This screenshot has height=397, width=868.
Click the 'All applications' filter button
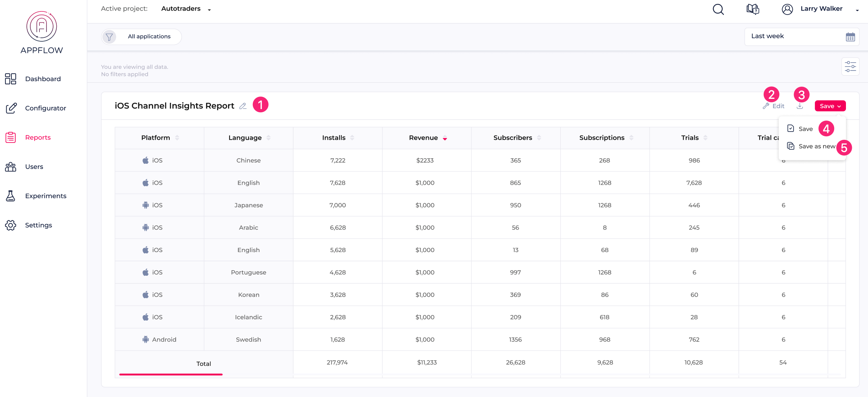pos(141,36)
